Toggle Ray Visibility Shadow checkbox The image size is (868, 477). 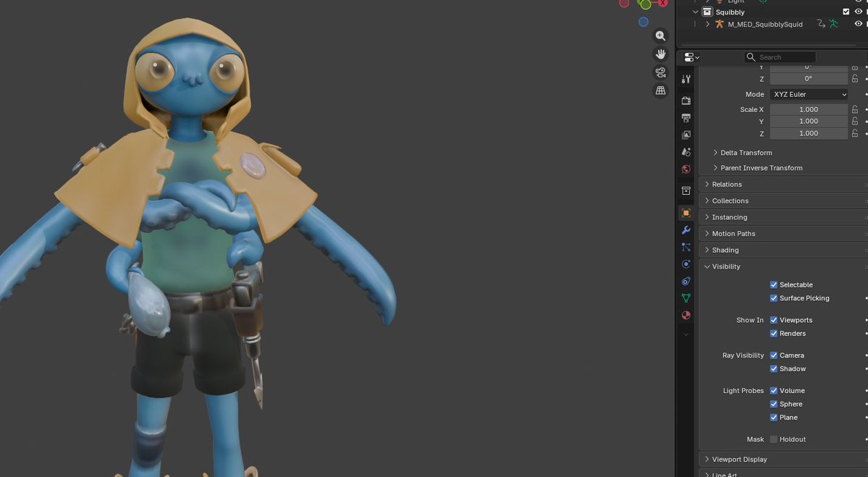coord(773,369)
